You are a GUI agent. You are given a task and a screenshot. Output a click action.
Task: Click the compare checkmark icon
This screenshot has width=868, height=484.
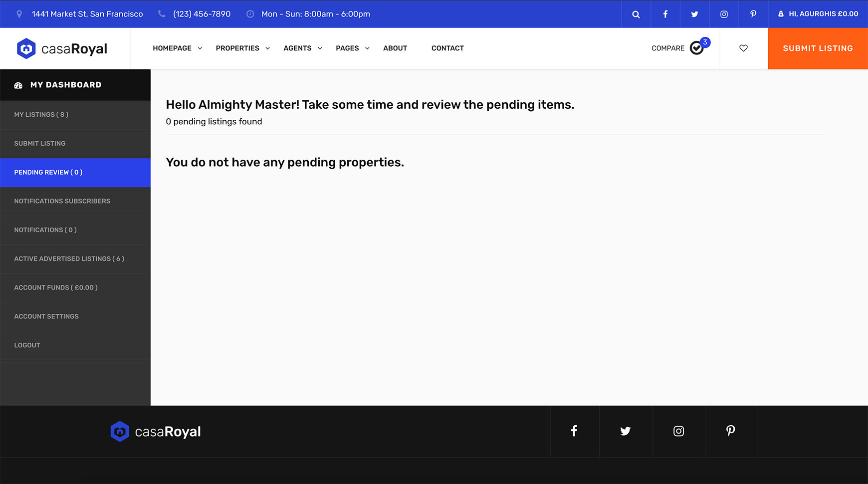pos(696,48)
